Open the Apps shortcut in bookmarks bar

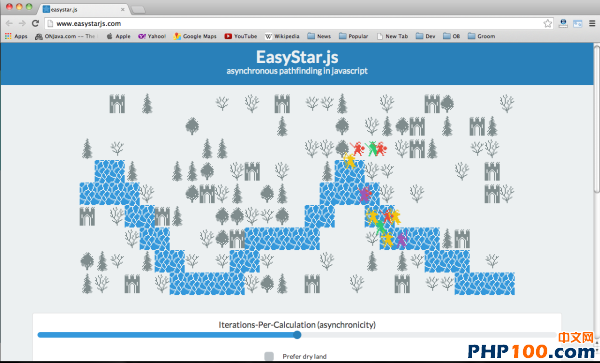16,36
